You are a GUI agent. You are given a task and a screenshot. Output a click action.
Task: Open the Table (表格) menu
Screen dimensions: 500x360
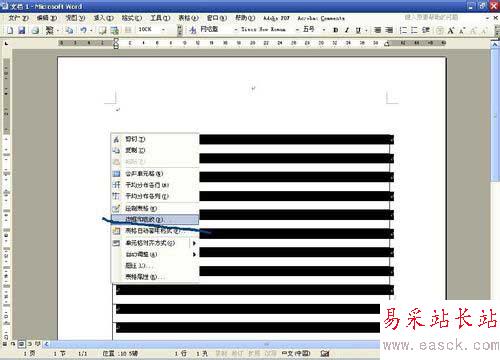coord(188,18)
